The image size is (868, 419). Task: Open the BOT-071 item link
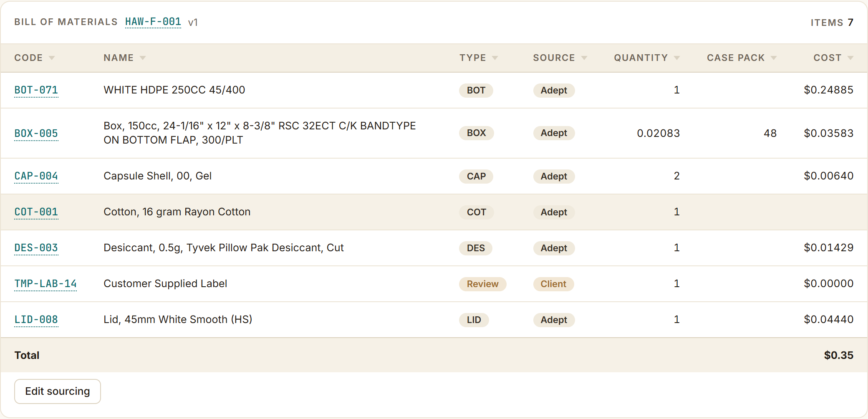36,90
